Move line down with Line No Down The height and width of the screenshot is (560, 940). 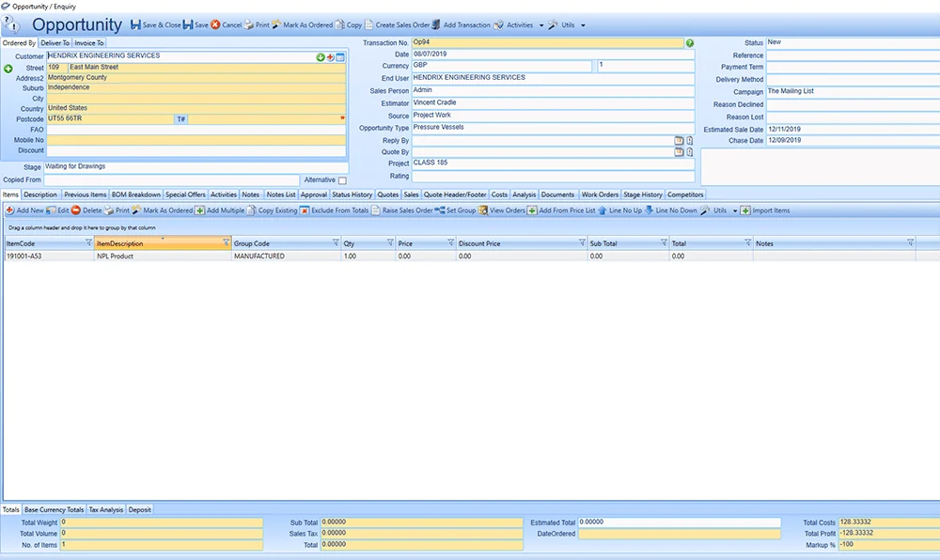click(671, 210)
